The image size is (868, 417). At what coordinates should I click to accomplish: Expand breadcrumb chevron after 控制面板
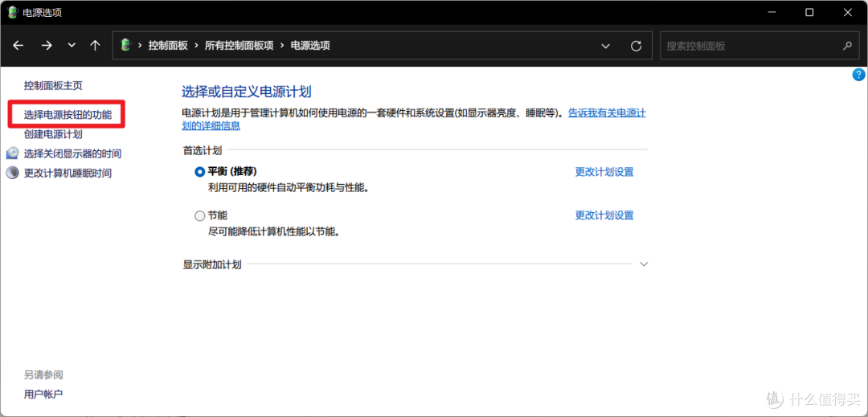(196, 46)
